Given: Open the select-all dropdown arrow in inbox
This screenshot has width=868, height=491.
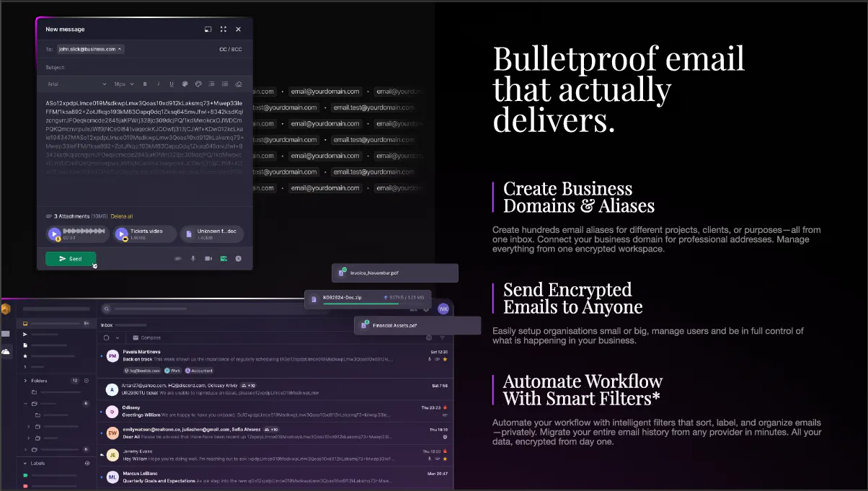Looking at the screenshot, I should click(118, 337).
